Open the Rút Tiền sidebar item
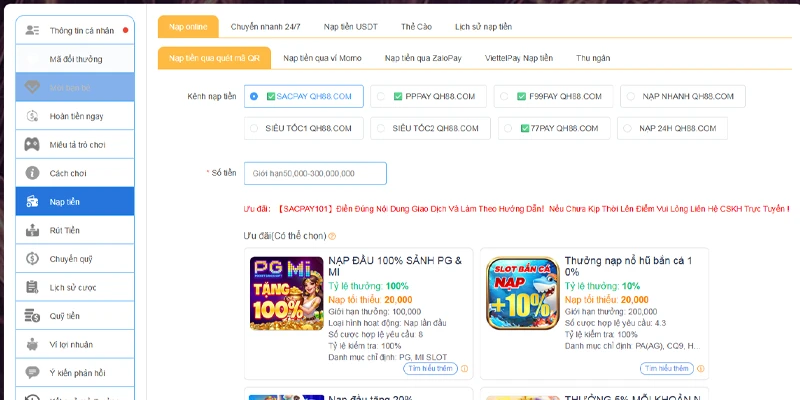800x400 pixels. (75, 230)
